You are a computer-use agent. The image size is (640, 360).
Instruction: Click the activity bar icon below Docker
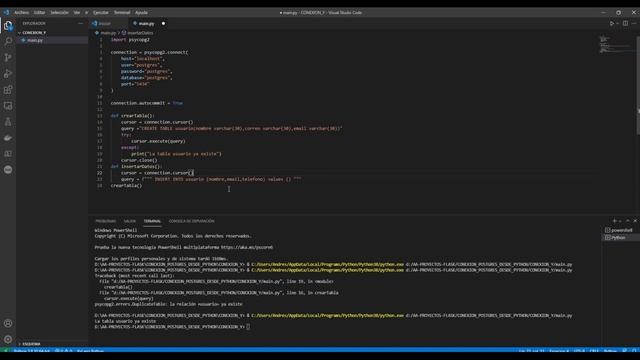(x=8, y=153)
